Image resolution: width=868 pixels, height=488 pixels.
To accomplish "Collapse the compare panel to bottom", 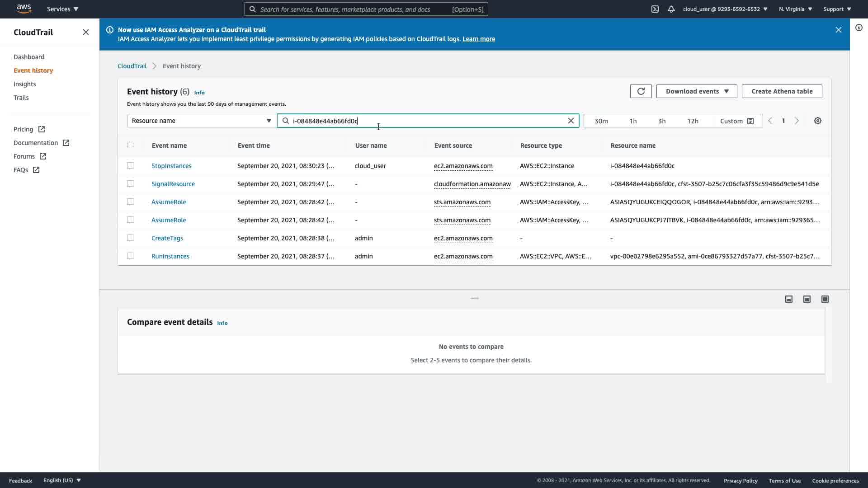I will pyautogui.click(x=788, y=299).
